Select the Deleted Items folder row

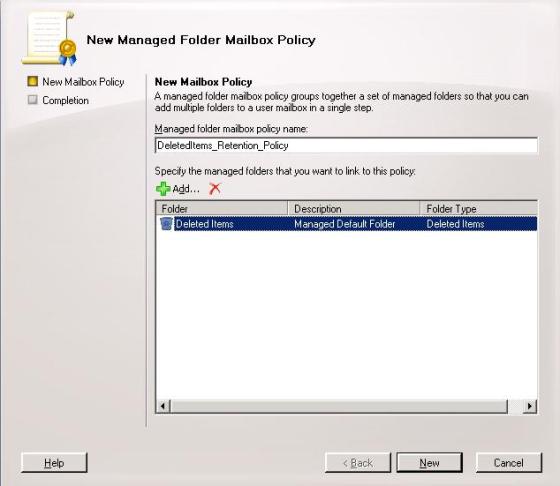point(346,224)
